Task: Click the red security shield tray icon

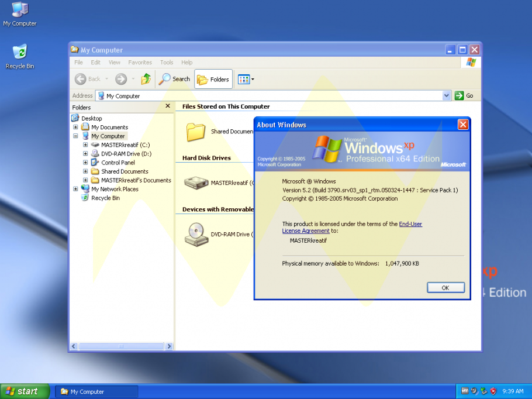Action: pyautogui.click(x=493, y=391)
